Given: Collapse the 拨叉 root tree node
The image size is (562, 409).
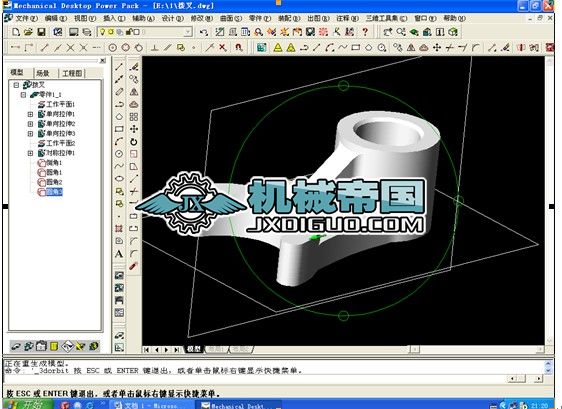Looking at the screenshot, I should click(x=16, y=85).
